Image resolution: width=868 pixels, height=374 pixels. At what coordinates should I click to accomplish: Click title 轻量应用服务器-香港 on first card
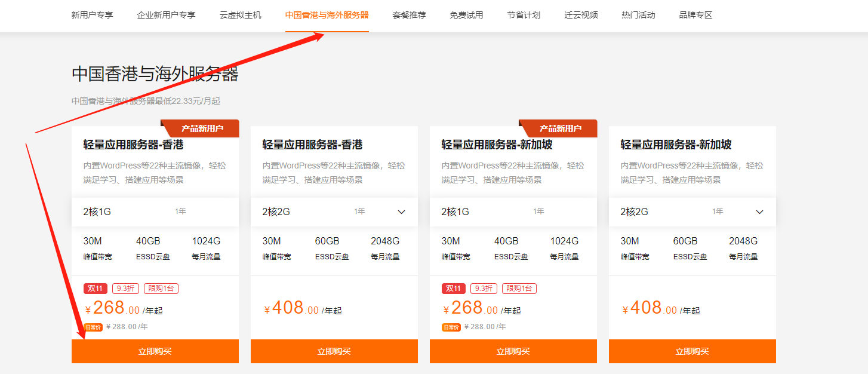coord(134,145)
